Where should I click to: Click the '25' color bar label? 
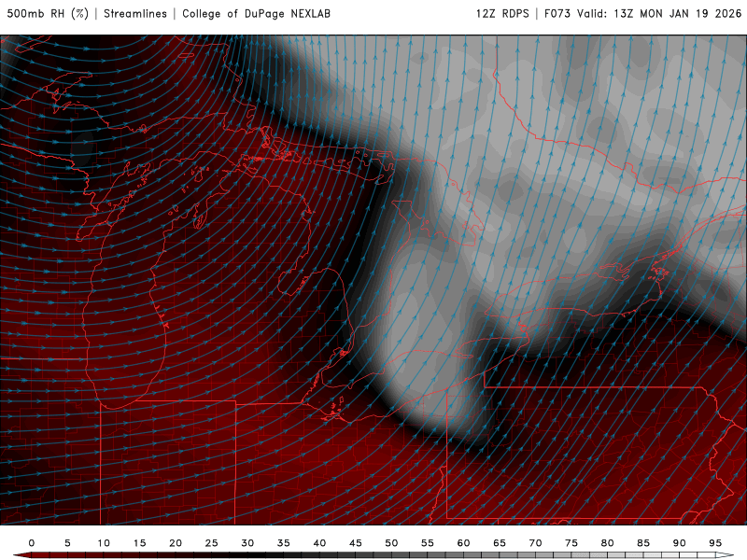tap(212, 543)
